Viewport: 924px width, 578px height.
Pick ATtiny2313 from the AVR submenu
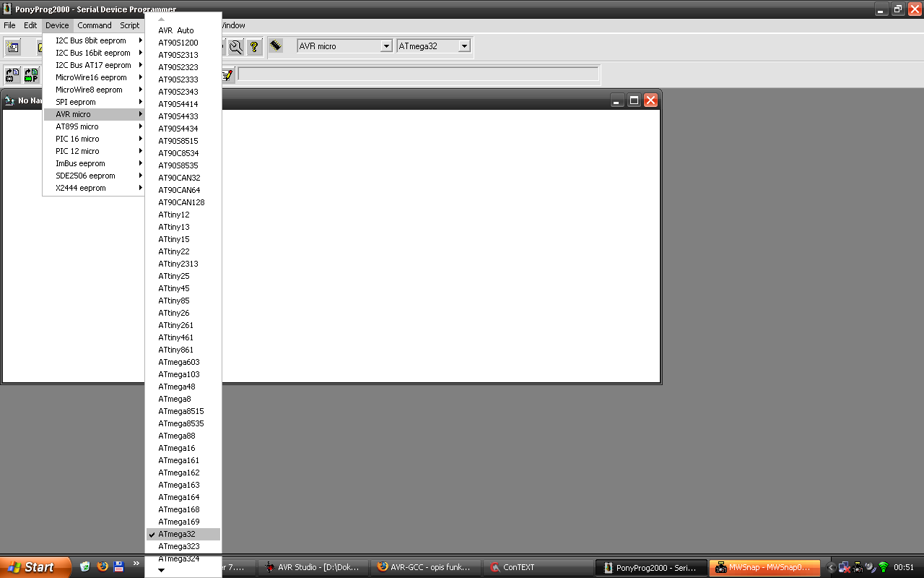pyautogui.click(x=178, y=264)
